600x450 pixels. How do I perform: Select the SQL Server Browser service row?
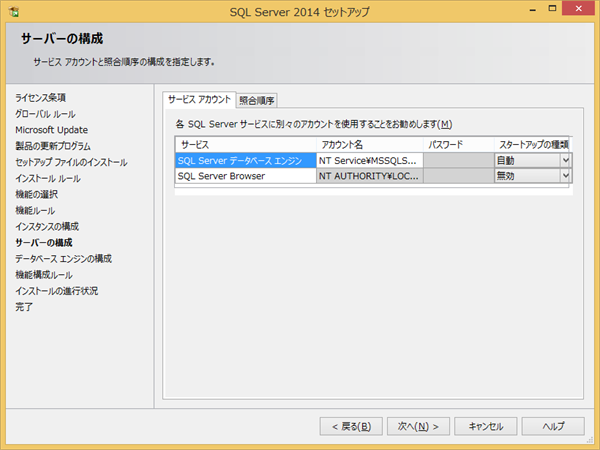(246, 176)
